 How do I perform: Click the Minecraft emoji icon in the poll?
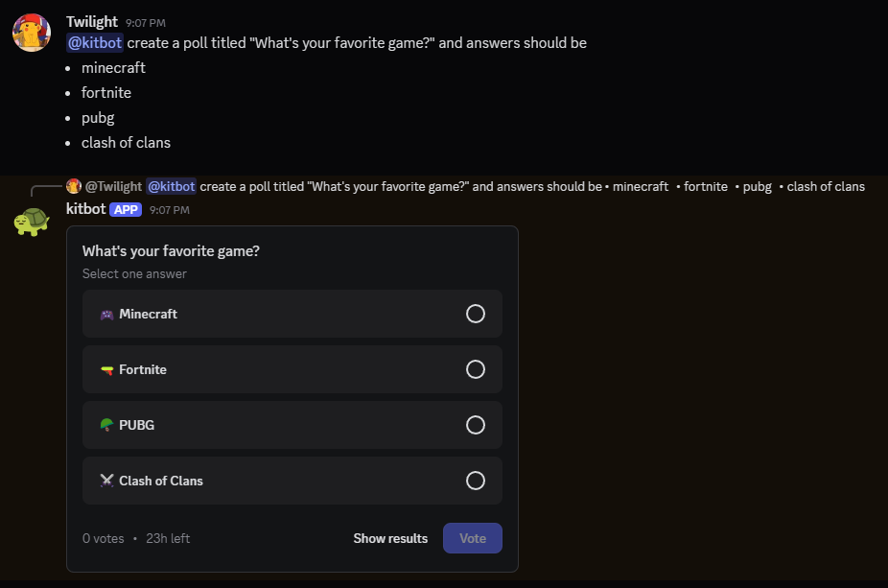coord(105,314)
